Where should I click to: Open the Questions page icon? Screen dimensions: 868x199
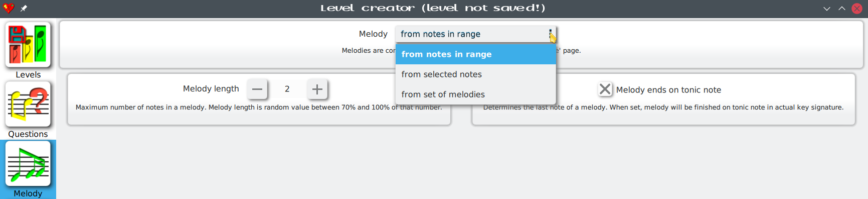coord(28,104)
